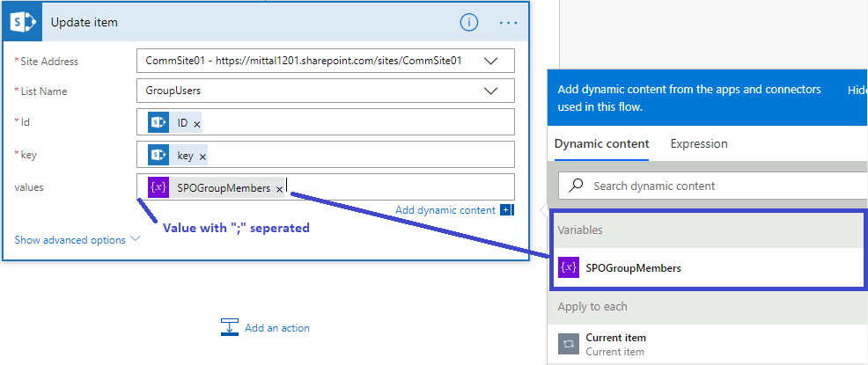This screenshot has height=365, width=868.
Task: Click the SharePoint icon in Update item header
Action: click(21, 22)
